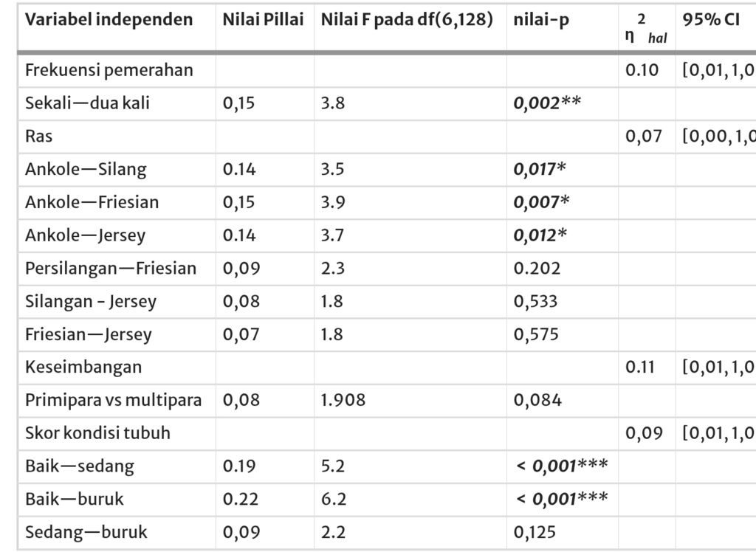The height and width of the screenshot is (552, 756).
Task: Select the 'Primipara vs multipara' cell
Action: tap(113, 400)
